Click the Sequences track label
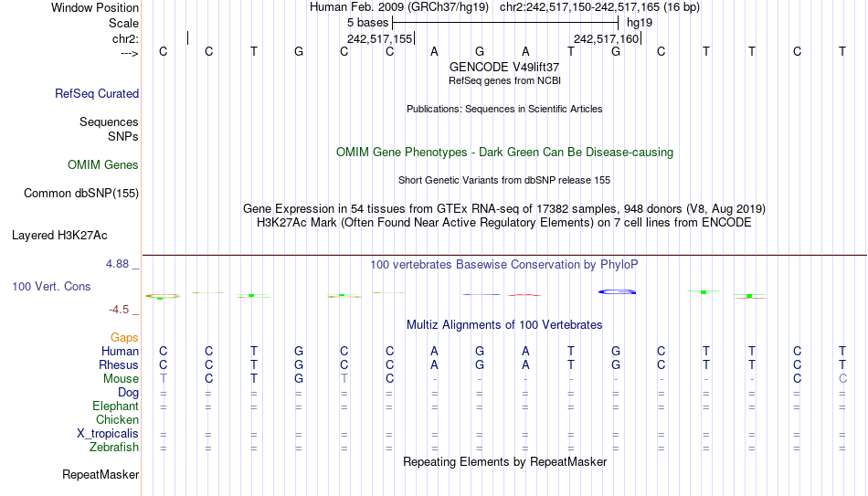This screenshot has height=496, width=868. [x=109, y=121]
